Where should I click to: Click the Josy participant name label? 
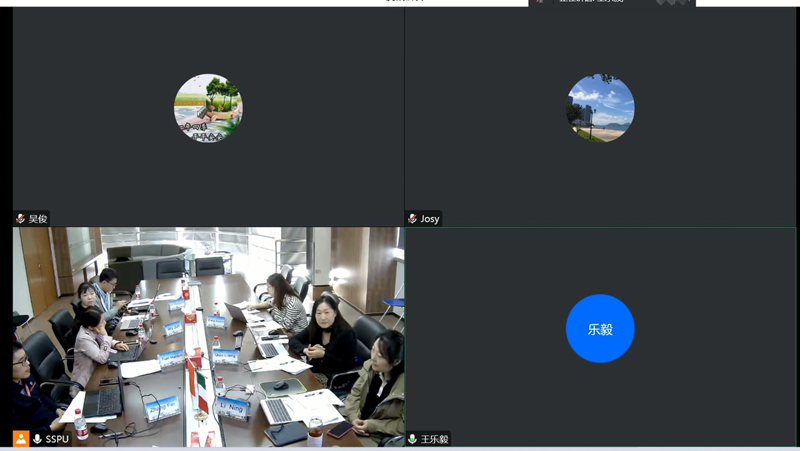(430, 219)
